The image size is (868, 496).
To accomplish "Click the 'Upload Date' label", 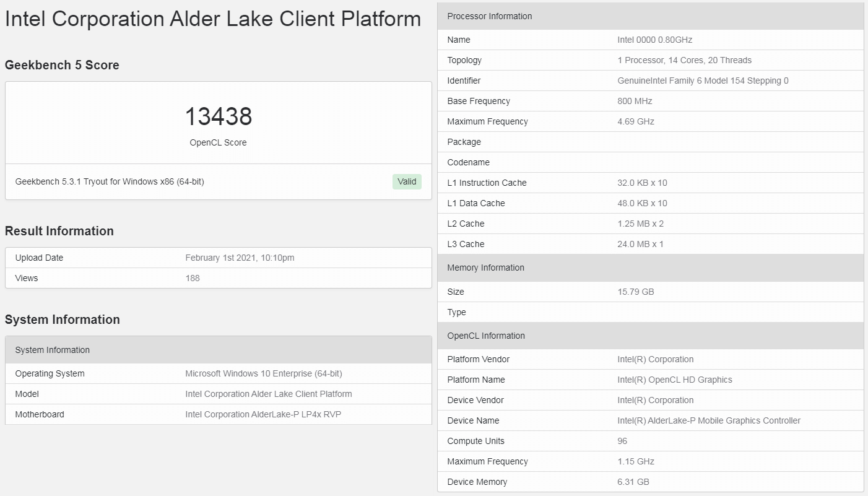I will point(39,258).
